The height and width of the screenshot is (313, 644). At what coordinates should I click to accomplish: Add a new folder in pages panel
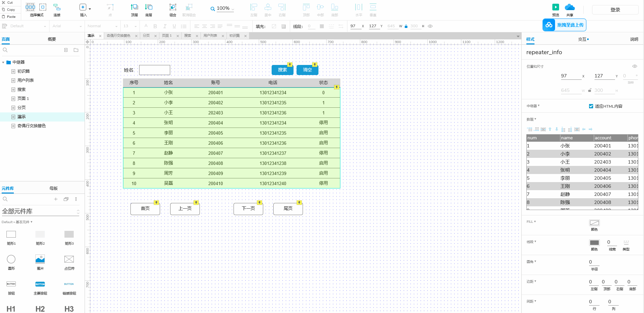click(x=76, y=50)
